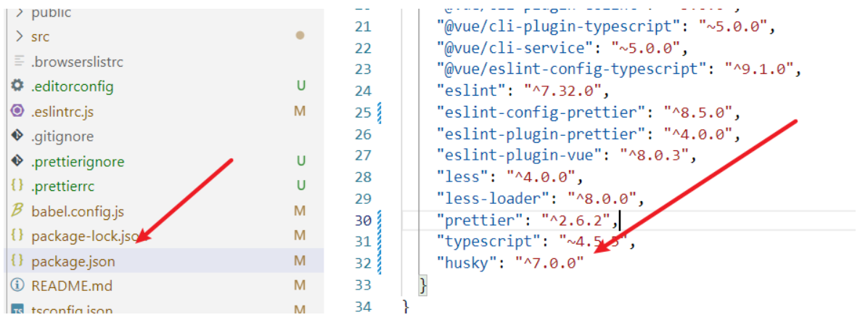This screenshot has height=320, width=868.
Task: Expand the public folder
Action: [20, 12]
